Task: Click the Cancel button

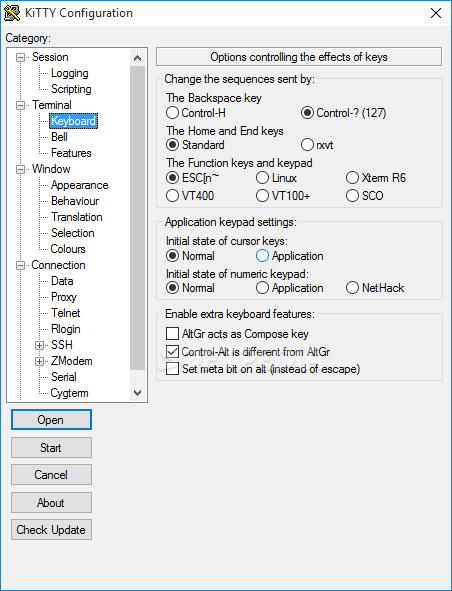Action: [x=51, y=475]
